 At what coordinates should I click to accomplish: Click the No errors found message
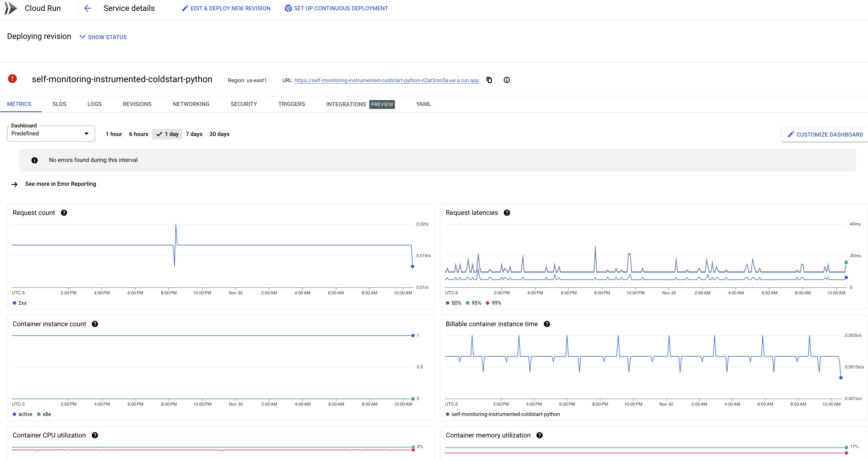coord(94,160)
